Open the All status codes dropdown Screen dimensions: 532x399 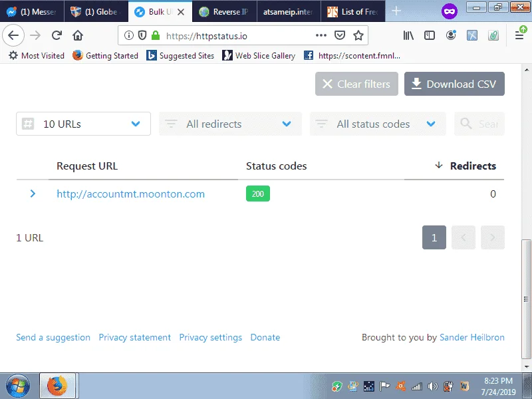[378, 124]
